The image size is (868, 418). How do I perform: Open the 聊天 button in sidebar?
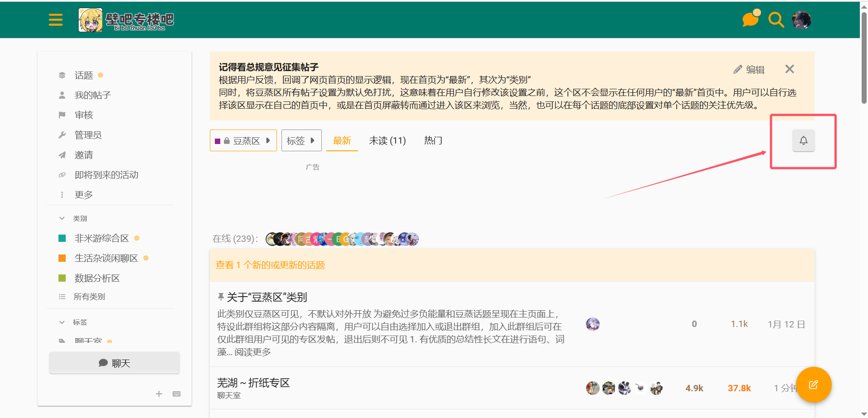coord(114,363)
